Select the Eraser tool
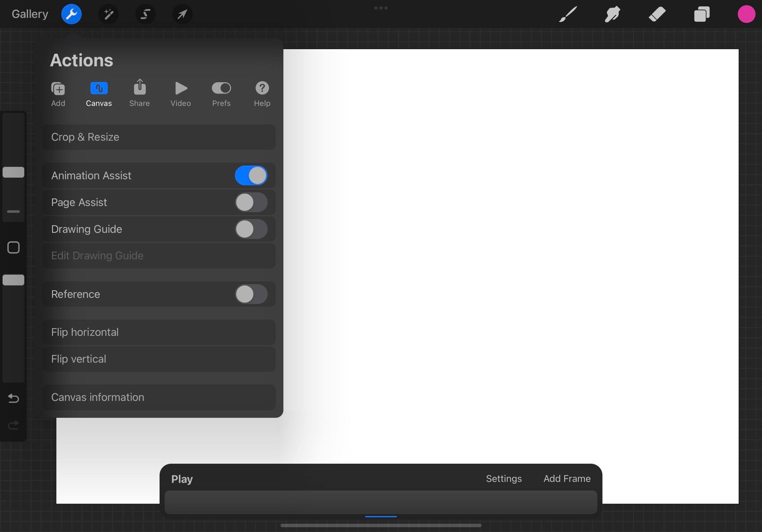 (657, 14)
